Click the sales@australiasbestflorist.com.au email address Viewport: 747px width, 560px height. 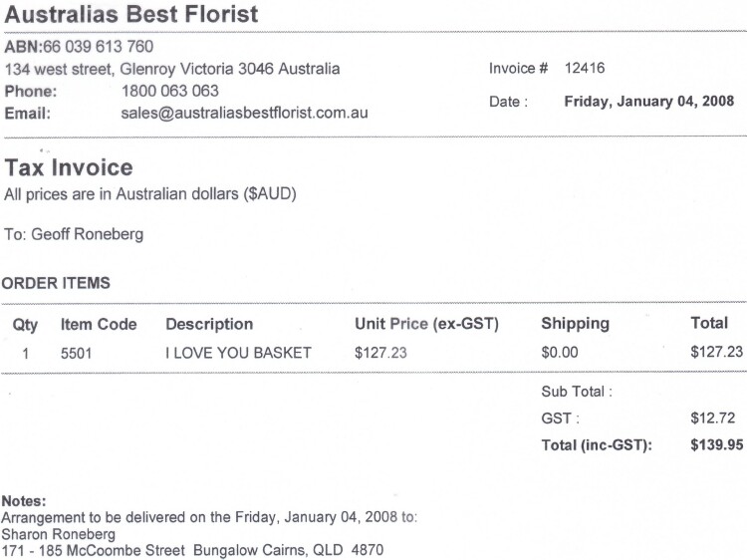pyautogui.click(x=244, y=113)
